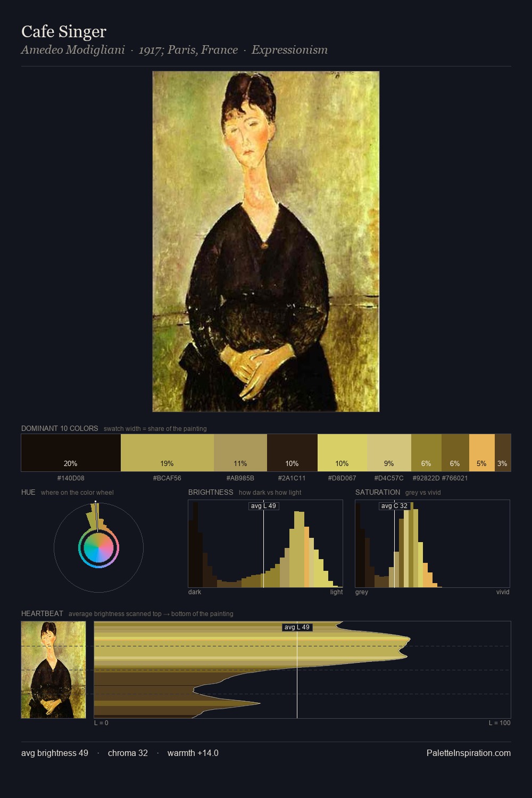The image size is (532, 798).
Task: Click the hex code #140D08 label
Action: [71, 478]
